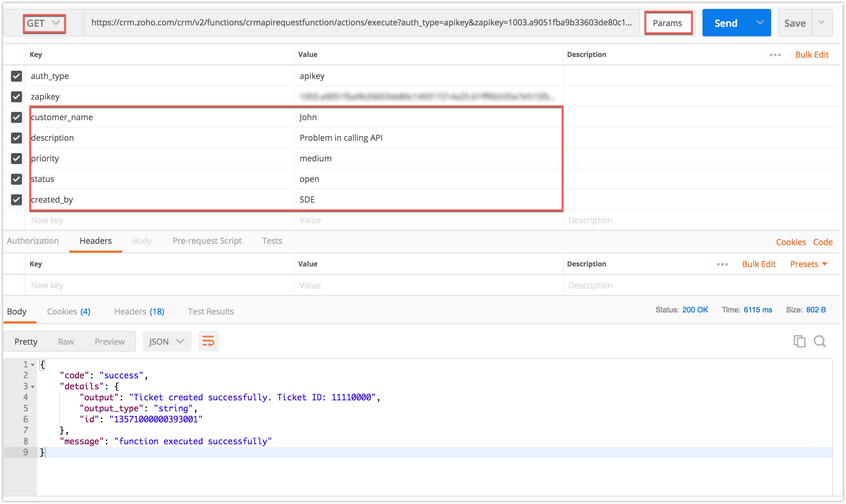
Task: Click the headers three-dots options icon
Action: [722, 264]
